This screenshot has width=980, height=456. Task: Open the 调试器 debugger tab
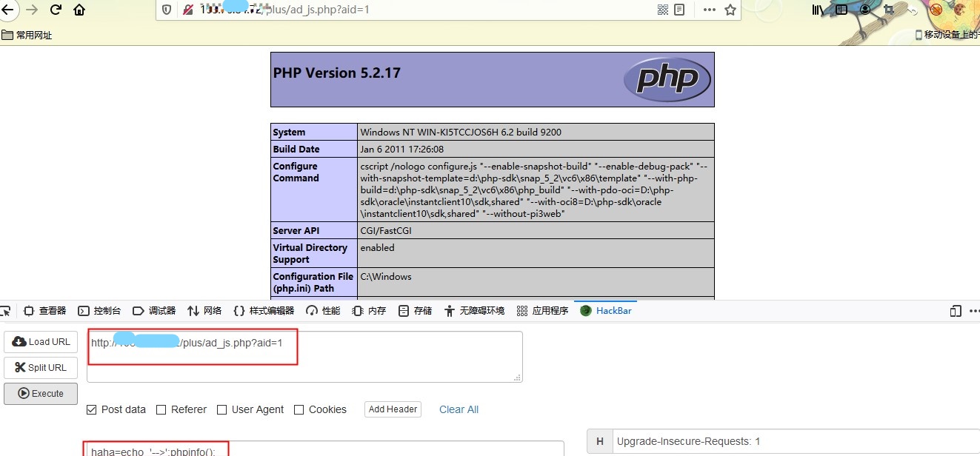pyautogui.click(x=155, y=311)
